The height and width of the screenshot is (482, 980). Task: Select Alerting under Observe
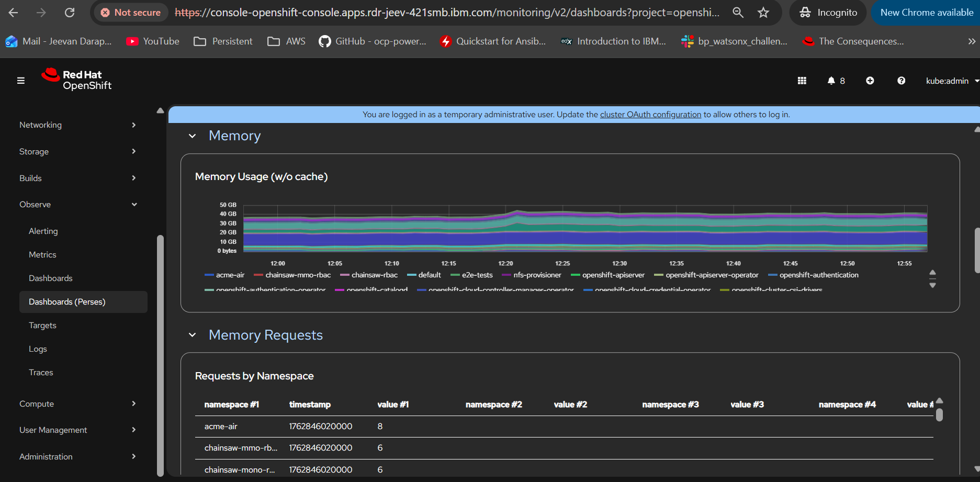(x=43, y=231)
